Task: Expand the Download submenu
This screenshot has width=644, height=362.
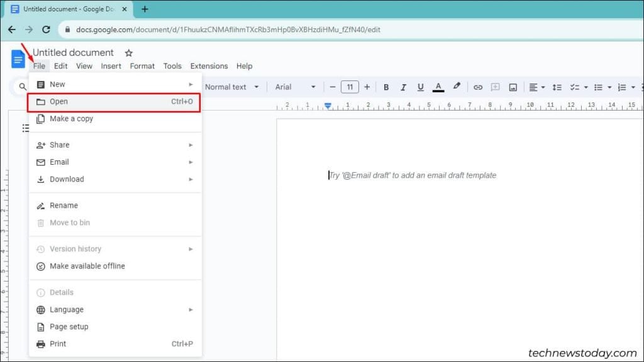Action: pos(115,179)
